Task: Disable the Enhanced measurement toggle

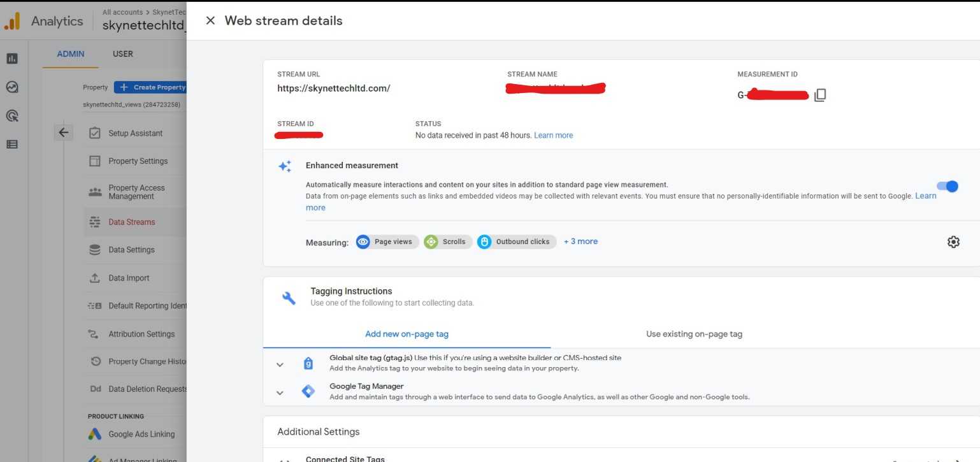Action: tap(948, 186)
